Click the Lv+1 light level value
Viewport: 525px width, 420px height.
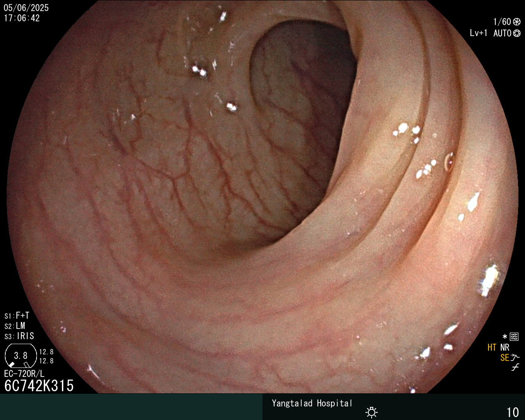click(479, 33)
